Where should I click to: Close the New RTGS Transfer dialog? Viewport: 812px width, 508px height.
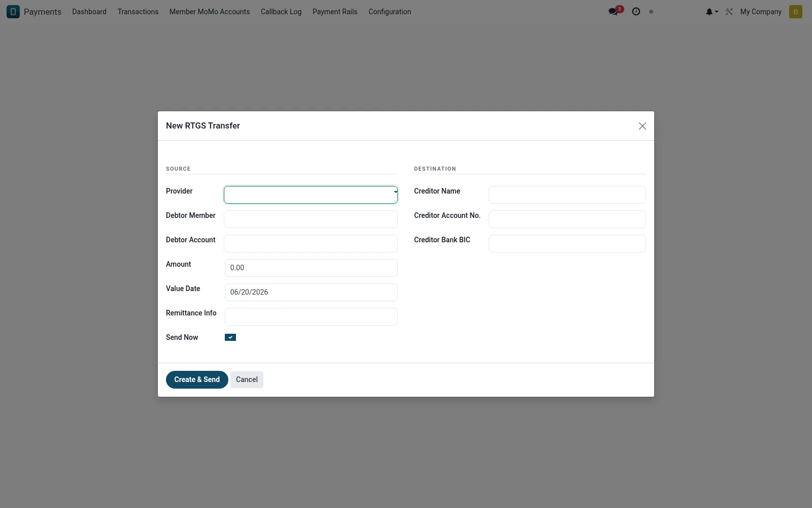(642, 126)
